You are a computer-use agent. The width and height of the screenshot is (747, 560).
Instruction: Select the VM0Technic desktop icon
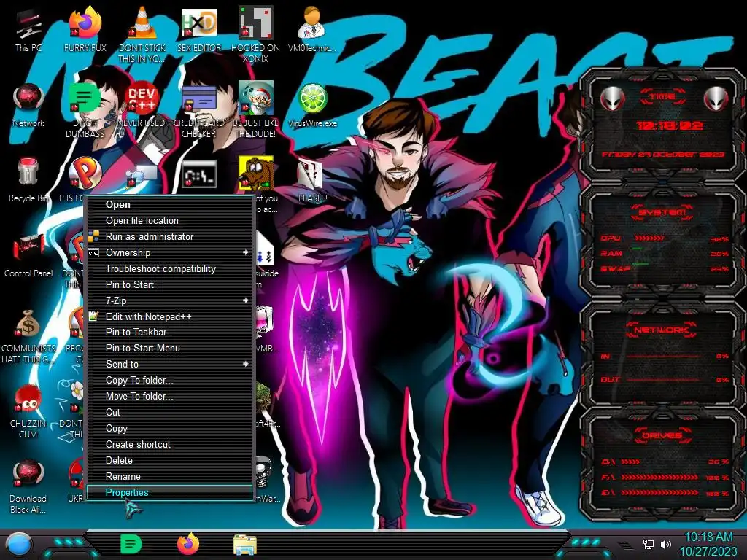[312, 30]
